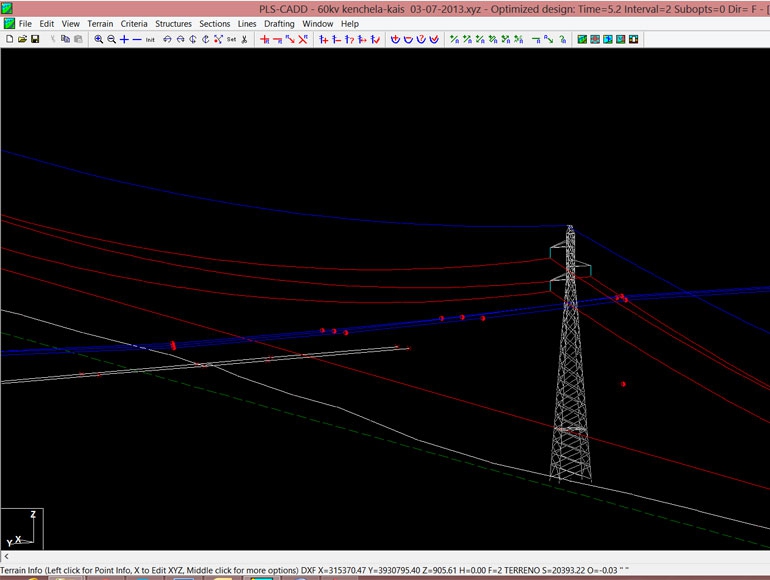Click the document icon beside the File menu
This screenshot has width=770, height=580.
click(9, 23)
